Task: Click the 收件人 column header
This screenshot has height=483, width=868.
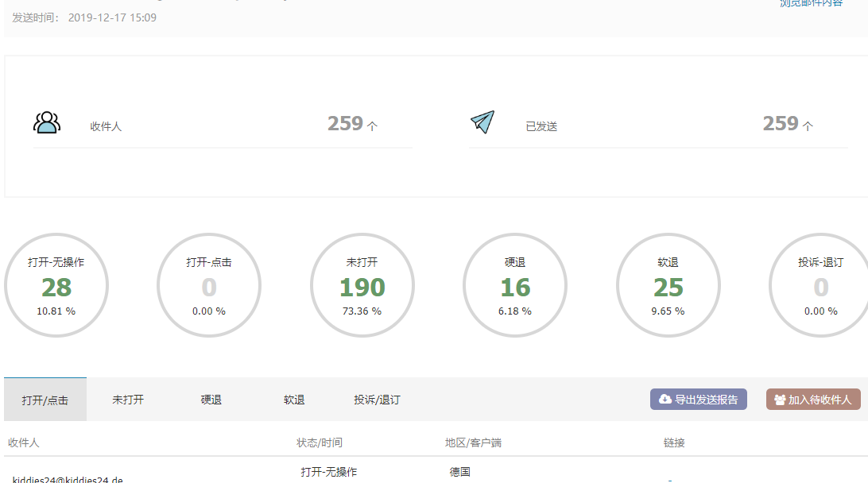Action: click(x=23, y=442)
